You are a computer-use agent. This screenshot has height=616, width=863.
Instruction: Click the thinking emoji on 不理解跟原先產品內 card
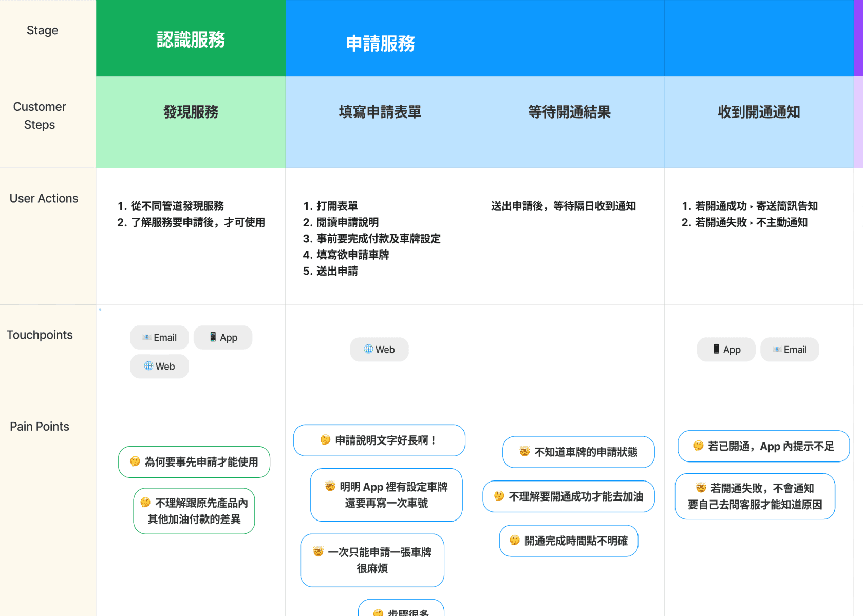145,502
